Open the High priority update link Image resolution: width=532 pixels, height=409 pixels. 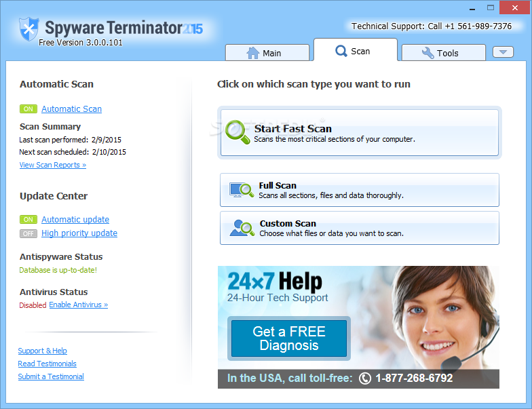tap(79, 233)
